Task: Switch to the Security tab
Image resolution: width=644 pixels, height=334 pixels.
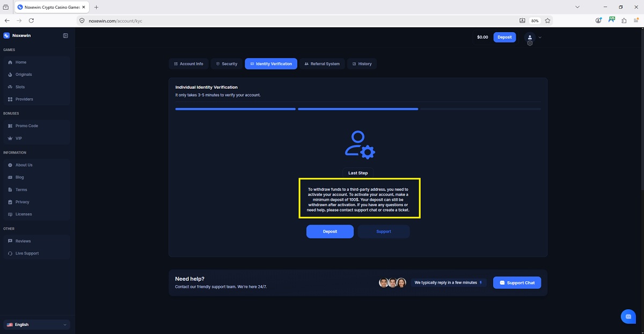Action: point(226,64)
